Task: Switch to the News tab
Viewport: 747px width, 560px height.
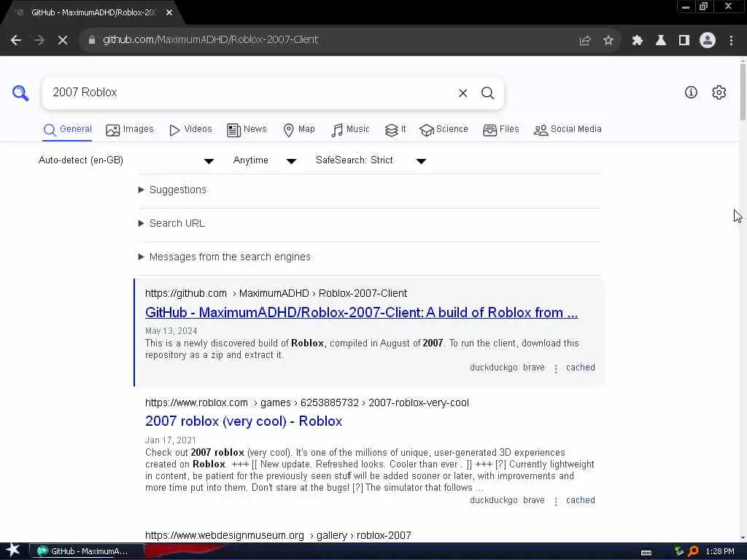Action: 247,130
